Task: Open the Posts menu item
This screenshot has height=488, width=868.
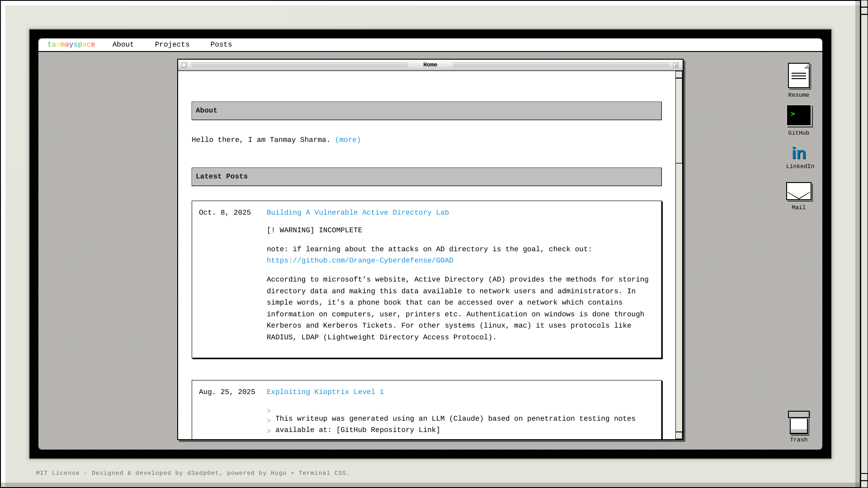Action: tap(221, 45)
